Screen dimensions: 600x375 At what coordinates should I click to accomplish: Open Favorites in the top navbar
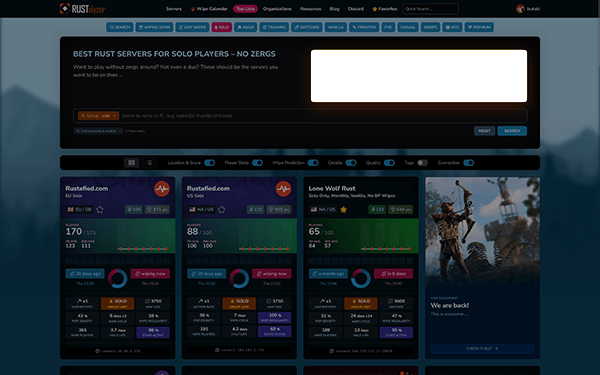click(385, 8)
